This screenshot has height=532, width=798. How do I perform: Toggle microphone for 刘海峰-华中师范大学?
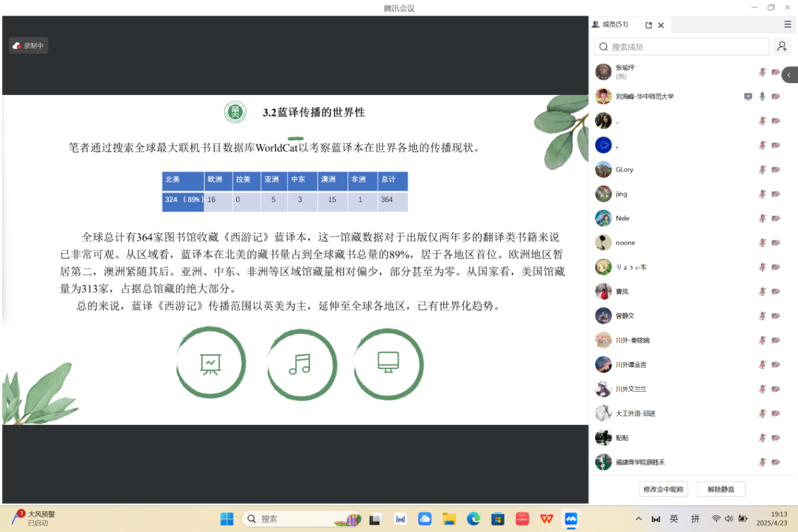pyautogui.click(x=763, y=96)
